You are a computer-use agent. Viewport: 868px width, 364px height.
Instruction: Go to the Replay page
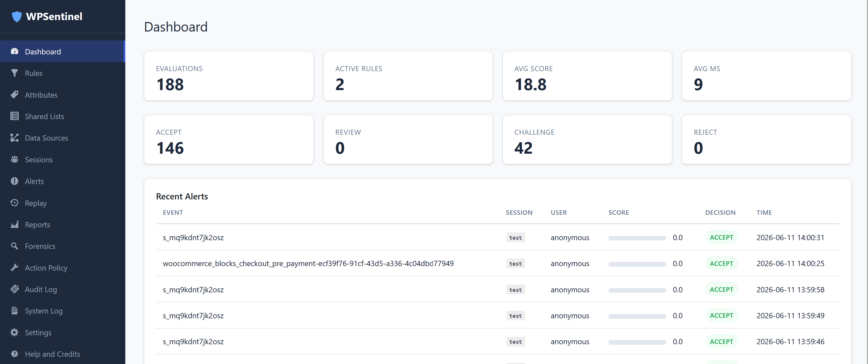point(62,203)
